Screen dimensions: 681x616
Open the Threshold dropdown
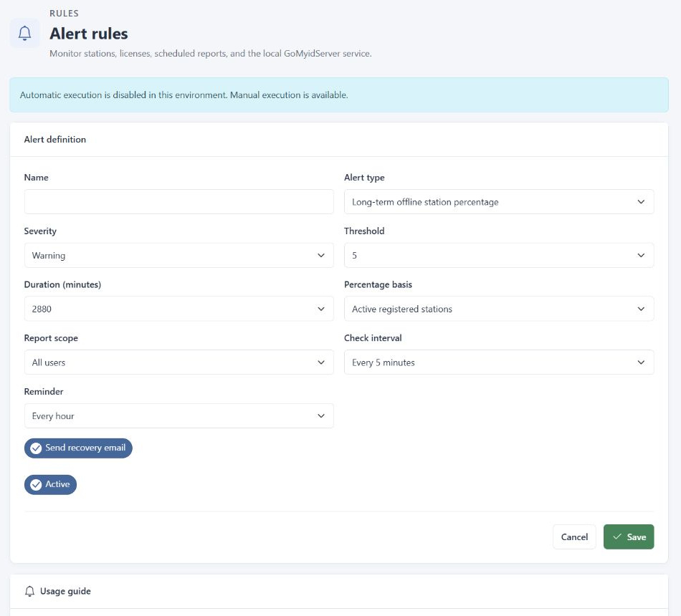499,255
